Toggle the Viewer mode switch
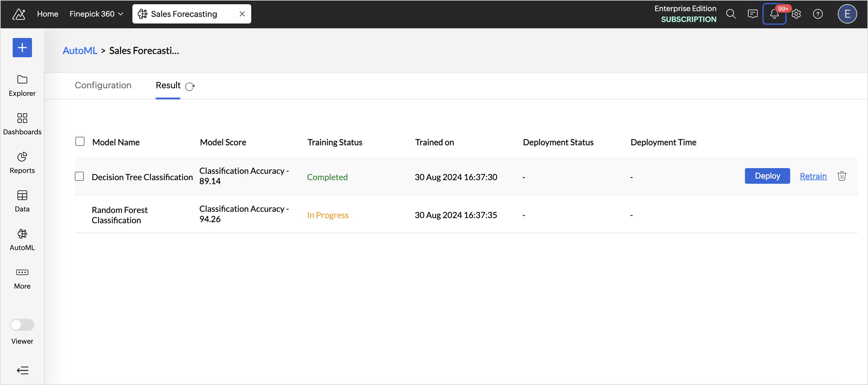868x385 pixels. coord(22,325)
